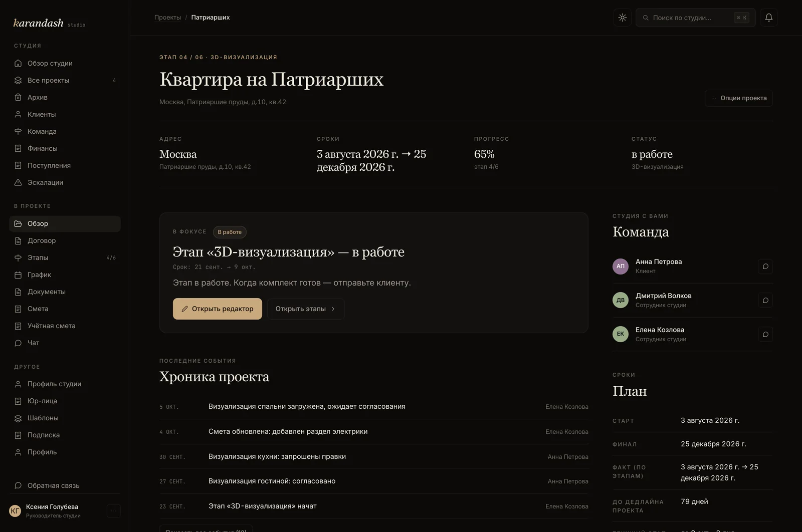
Task: Open «Договор» in the project menu
Action: coord(65,240)
